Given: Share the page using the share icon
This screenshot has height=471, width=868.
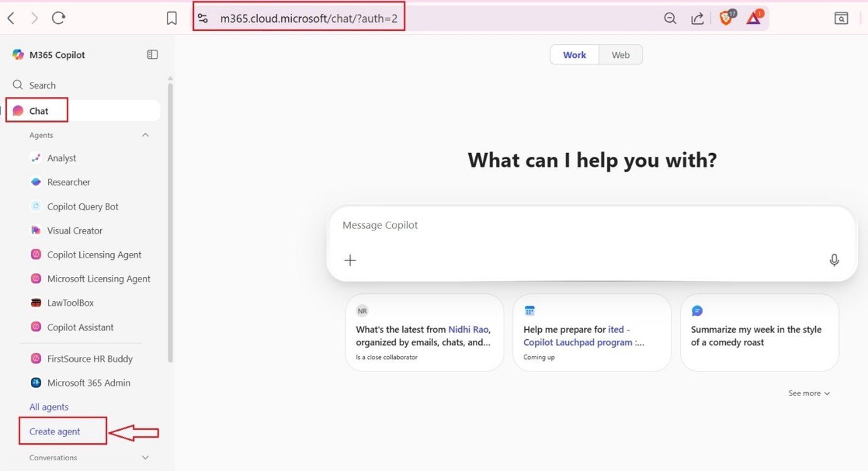Looking at the screenshot, I should click(697, 18).
